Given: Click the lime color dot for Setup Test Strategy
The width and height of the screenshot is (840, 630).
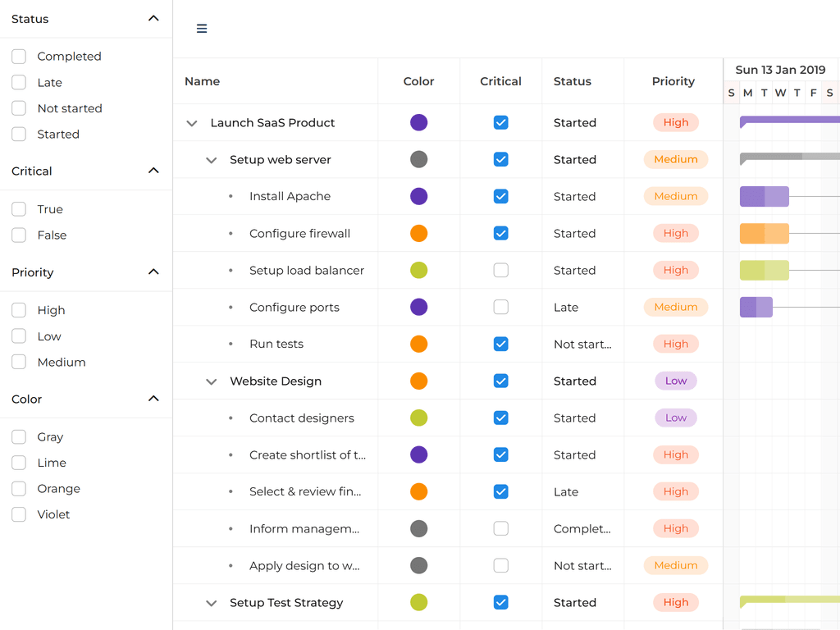Looking at the screenshot, I should click(418, 602).
